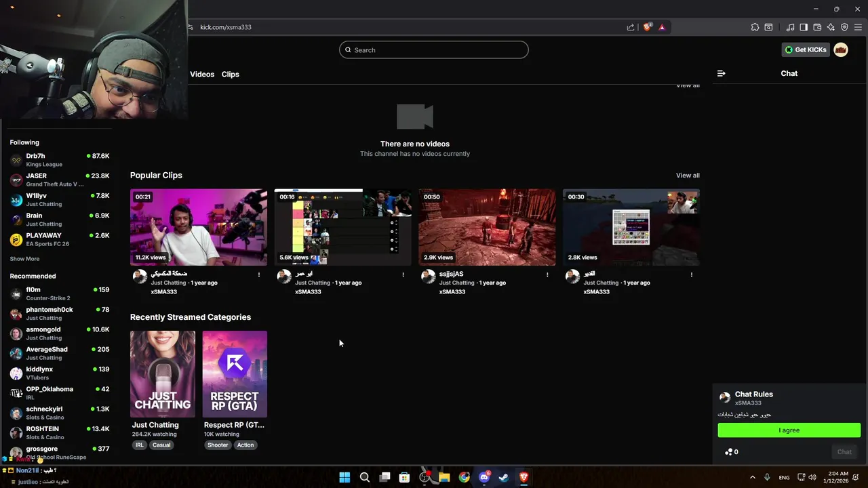
Task: Open the user profile avatar menu
Action: click(841, 49)
